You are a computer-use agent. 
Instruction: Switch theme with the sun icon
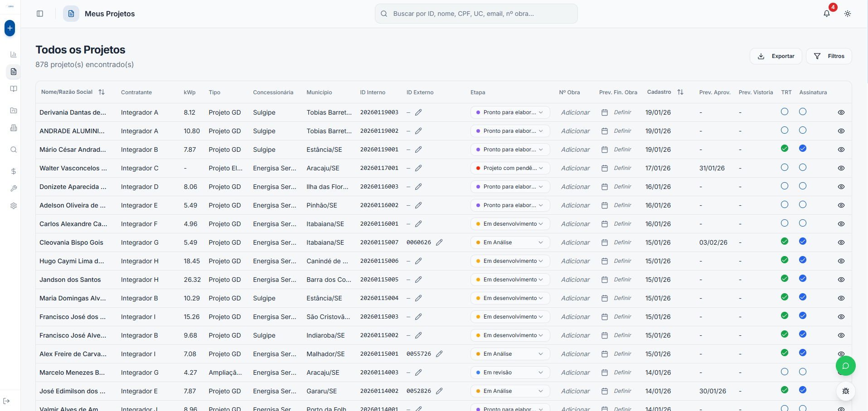[847, 14]
